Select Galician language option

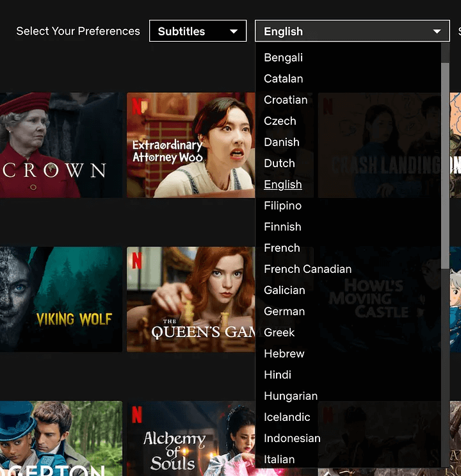click(x=284, y=290)
